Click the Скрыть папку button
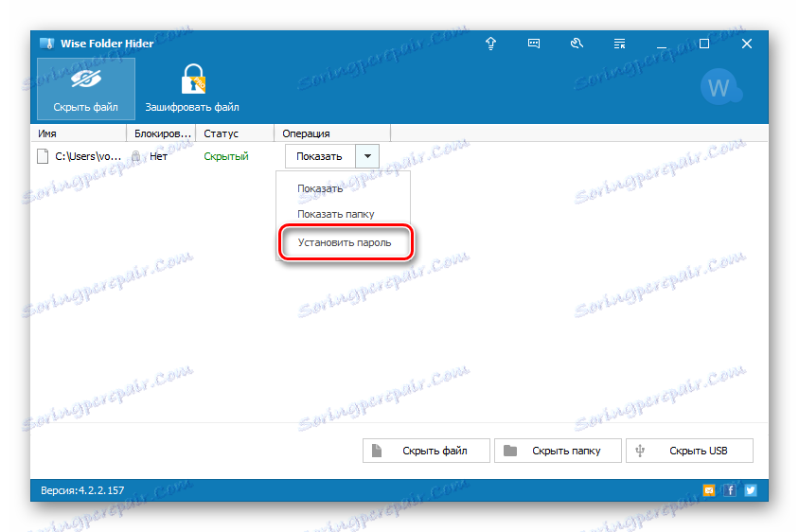Viewport: 799px width, 532px height. click(558, 451)
